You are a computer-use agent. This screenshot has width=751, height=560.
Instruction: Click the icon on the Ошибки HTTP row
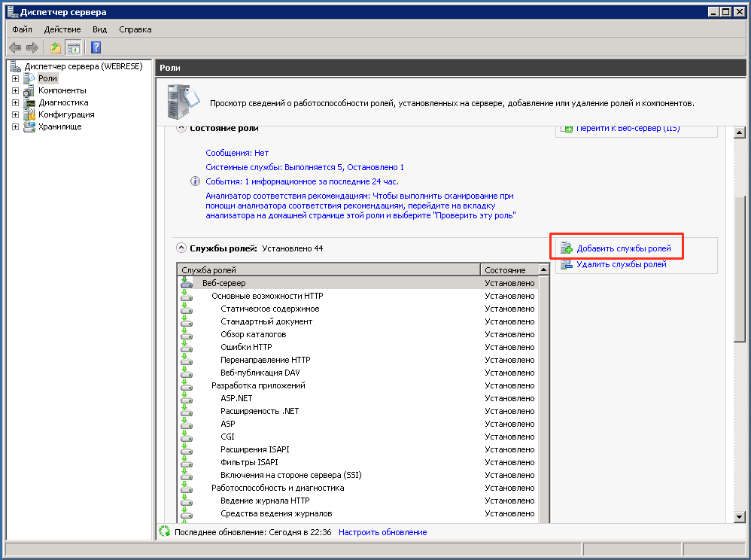(187, 347)
